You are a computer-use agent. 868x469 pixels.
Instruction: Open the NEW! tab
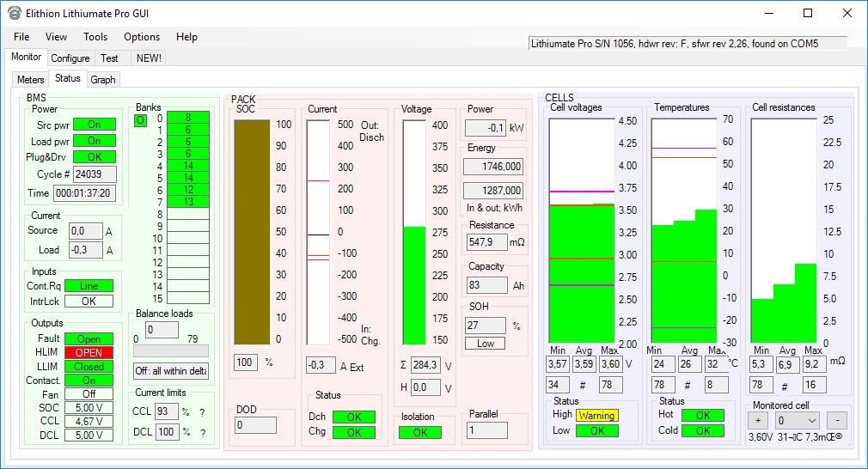tap(149, 58)
